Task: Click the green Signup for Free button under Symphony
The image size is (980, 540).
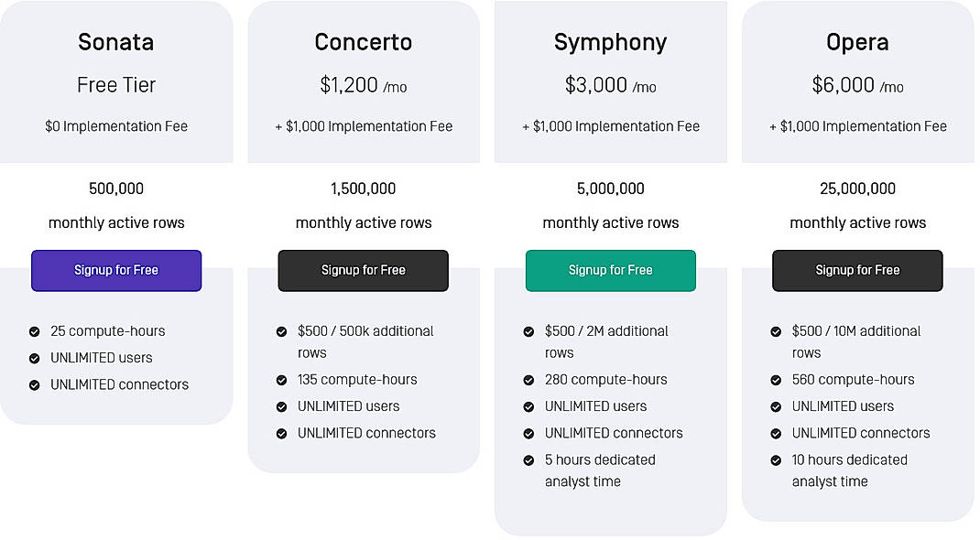Action: (610, 271)
